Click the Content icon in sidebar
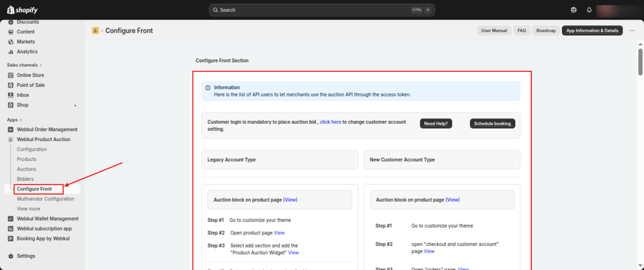 (11, 32)
